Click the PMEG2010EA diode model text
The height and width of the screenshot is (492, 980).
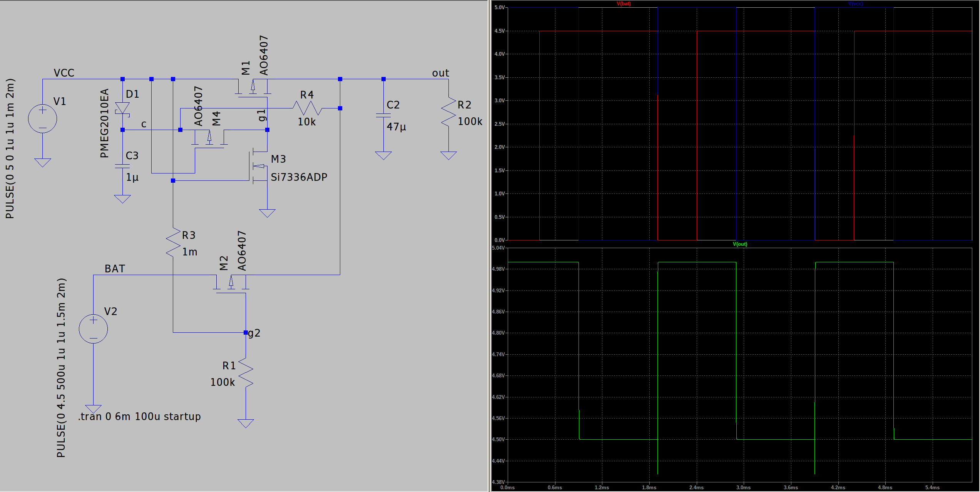104,123
